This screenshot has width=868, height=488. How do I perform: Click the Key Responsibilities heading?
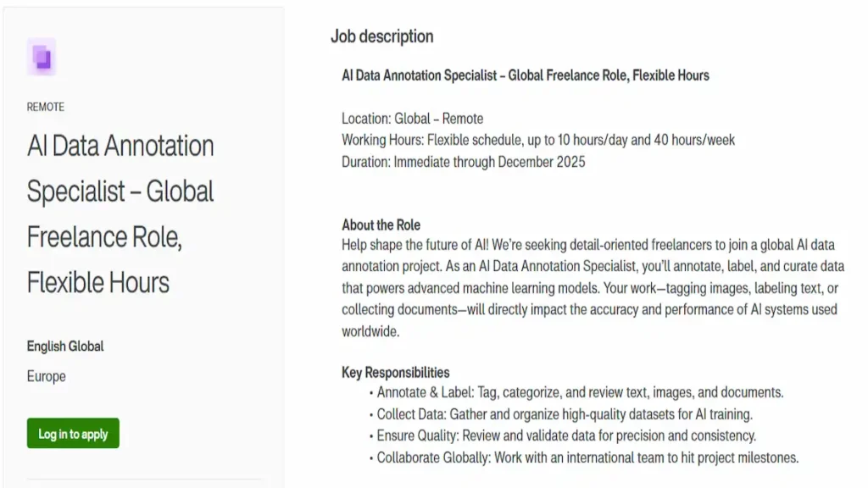(x=395, y=372)
